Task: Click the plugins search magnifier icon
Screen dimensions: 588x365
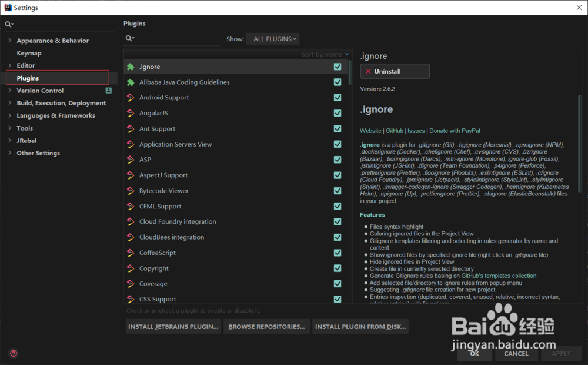Action: pyautogui.click(x=130, y=38)
